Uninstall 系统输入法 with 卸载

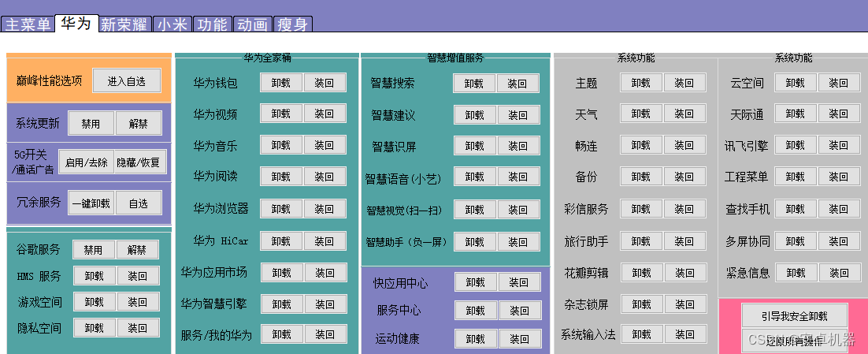pos(642,334)
